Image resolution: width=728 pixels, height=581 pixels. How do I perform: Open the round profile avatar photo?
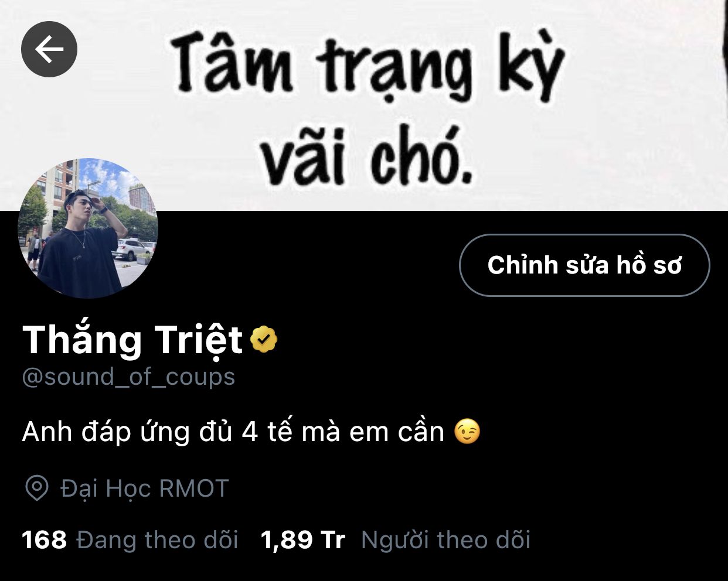coord(88,228)
